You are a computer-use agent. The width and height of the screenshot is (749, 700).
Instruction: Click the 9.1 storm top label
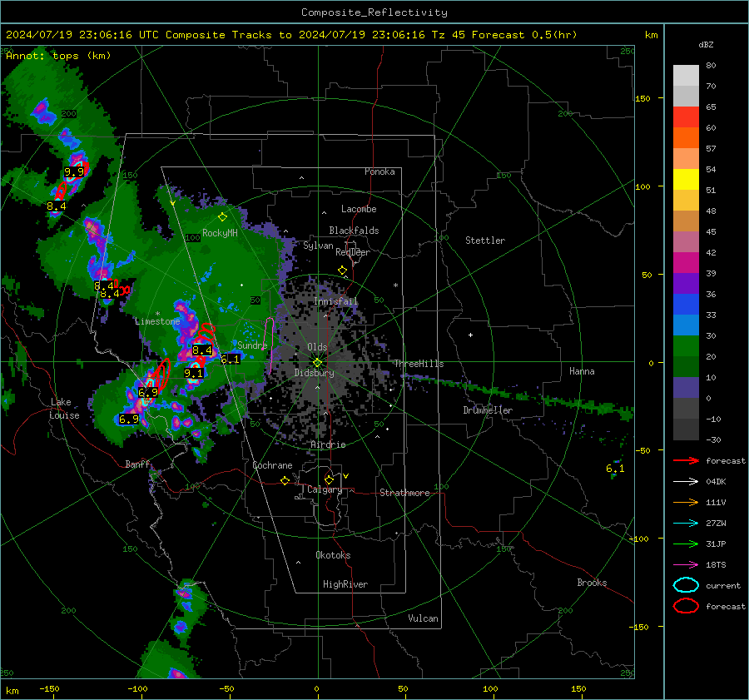click(193, 373)
